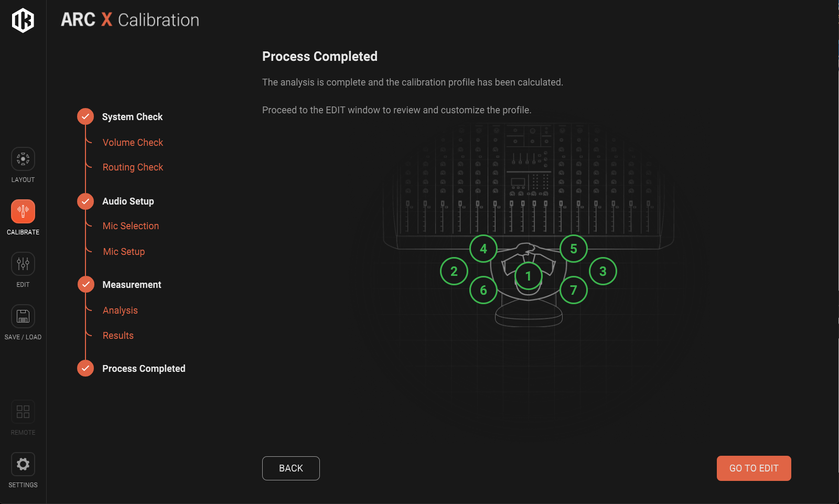This screenshot has width=839, height=504.
Task: Click the Remote grid icon
Action: coord(23,412)
